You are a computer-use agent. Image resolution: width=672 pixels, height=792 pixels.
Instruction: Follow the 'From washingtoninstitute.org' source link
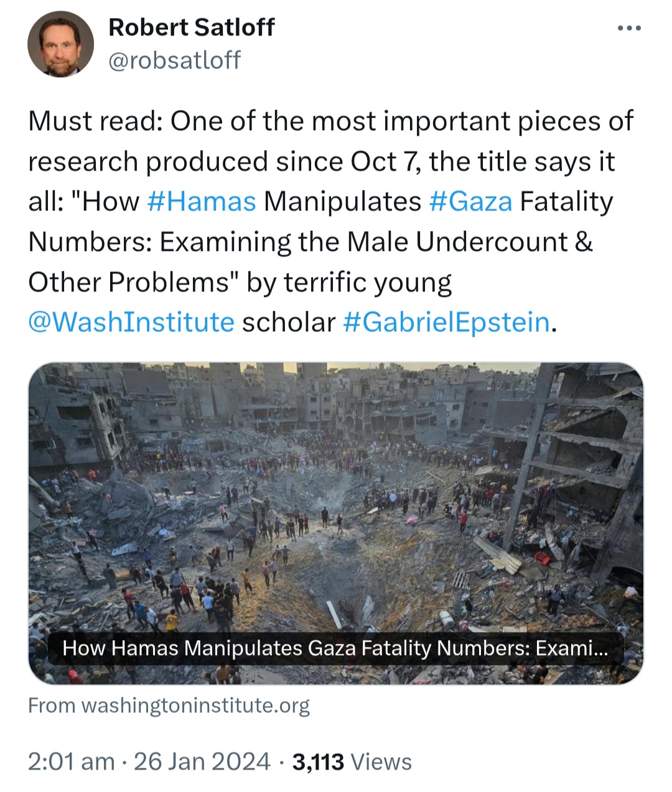click(169, 705)
